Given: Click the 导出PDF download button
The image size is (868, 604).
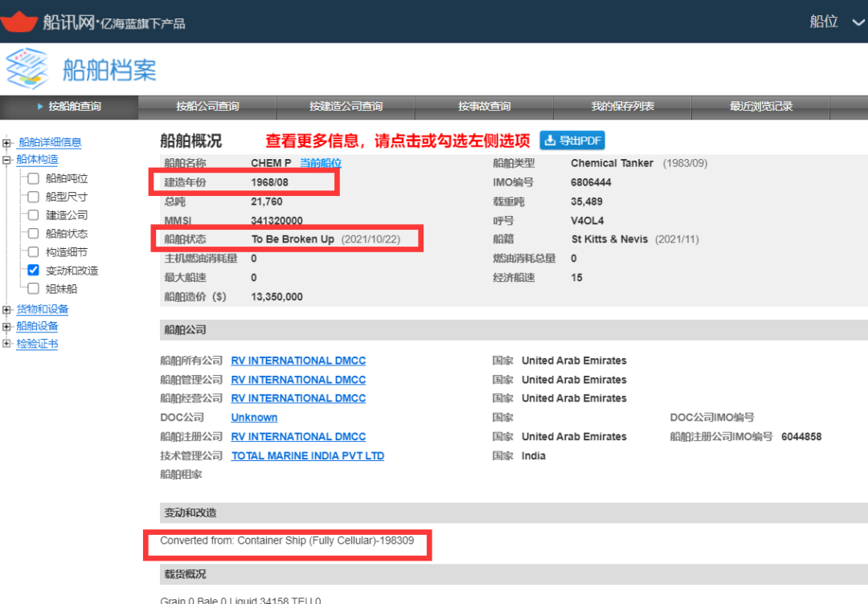Looking at the screenshot, I should click(572, 141).
